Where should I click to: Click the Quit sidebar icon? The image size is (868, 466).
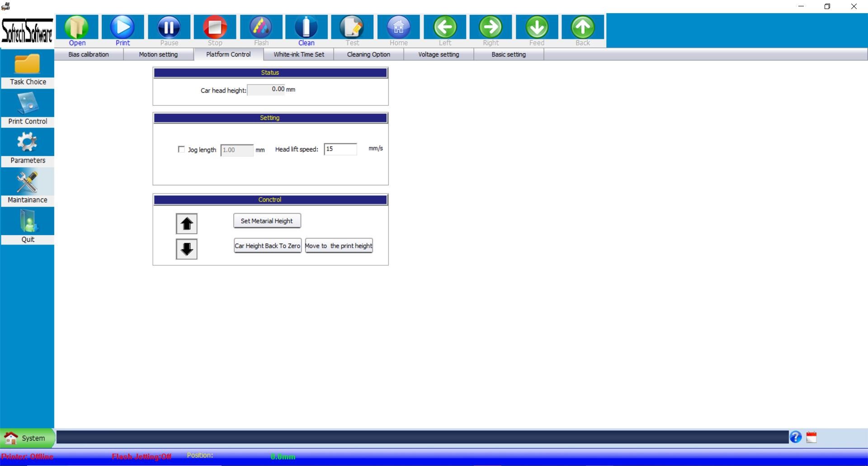coord(28,226)
